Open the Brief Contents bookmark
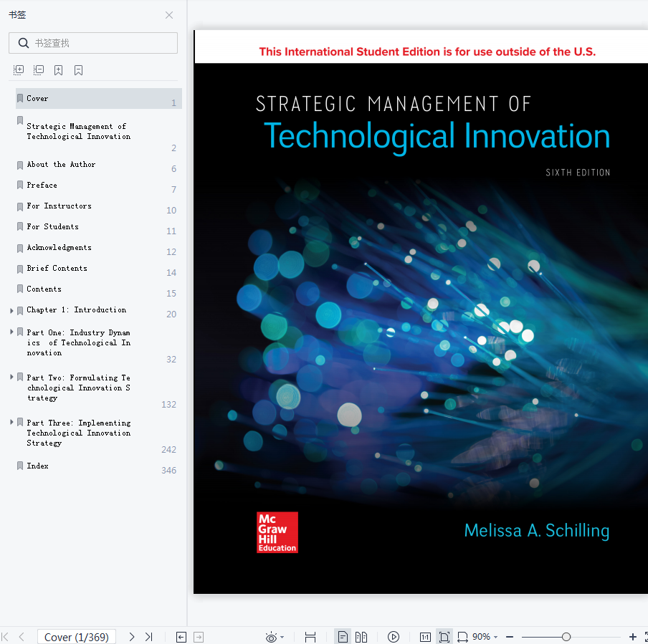The width and height of the screenshot is (648, 644). point(57,268)
